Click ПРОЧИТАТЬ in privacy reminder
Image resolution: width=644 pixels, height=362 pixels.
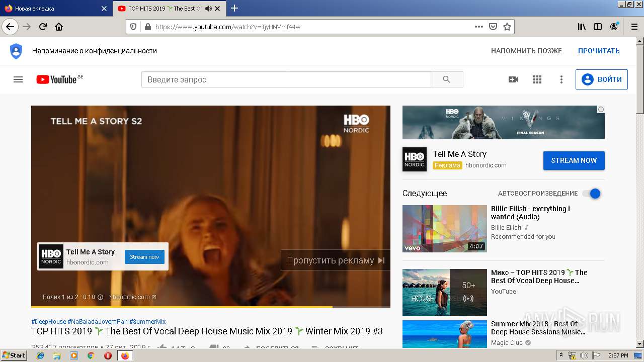tap(599, 51)
